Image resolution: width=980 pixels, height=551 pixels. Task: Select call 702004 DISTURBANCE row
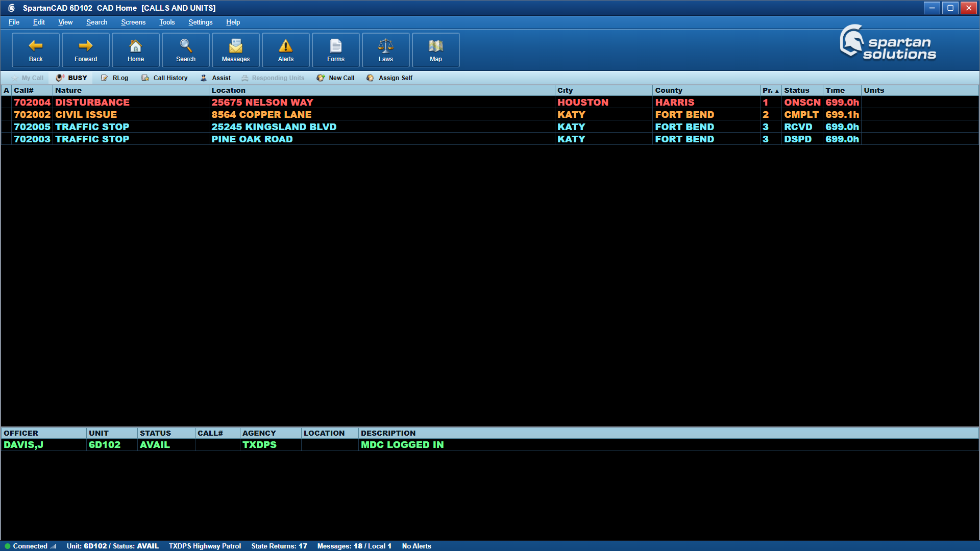490,102
